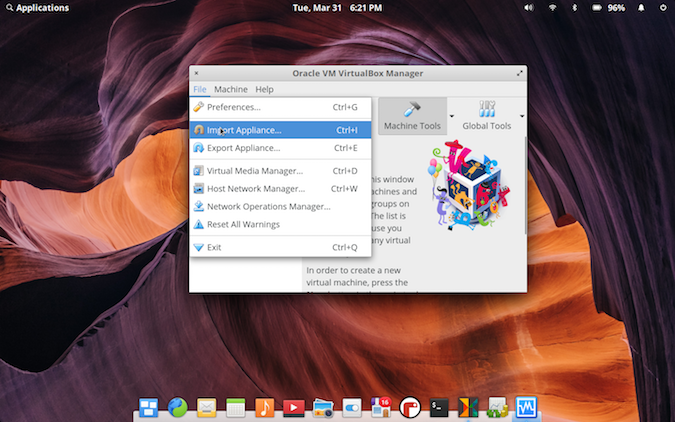Image resolution: width=675 pixels, height=422 pixels.
Task: Open the Bluetooth indicator
Action: coord(574,8)
